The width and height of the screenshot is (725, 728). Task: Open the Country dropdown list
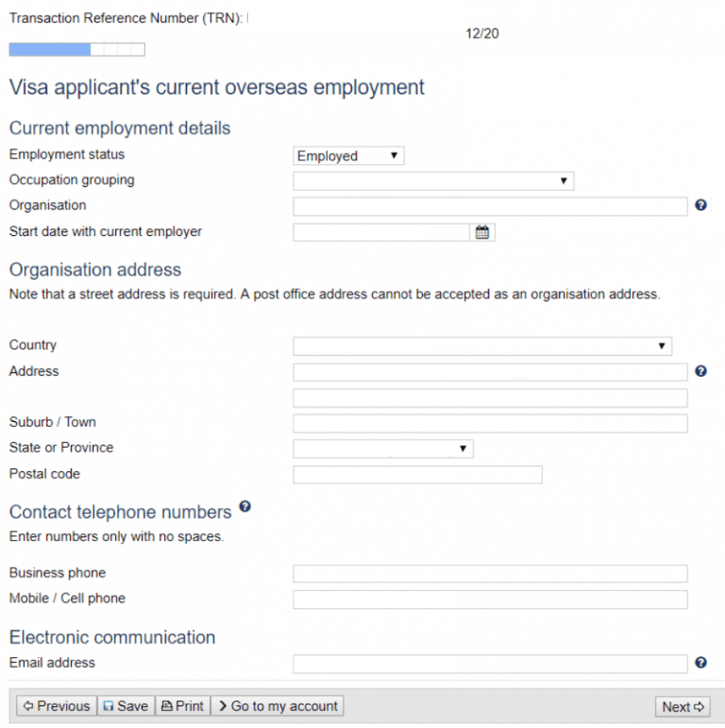tap(482, 346)
